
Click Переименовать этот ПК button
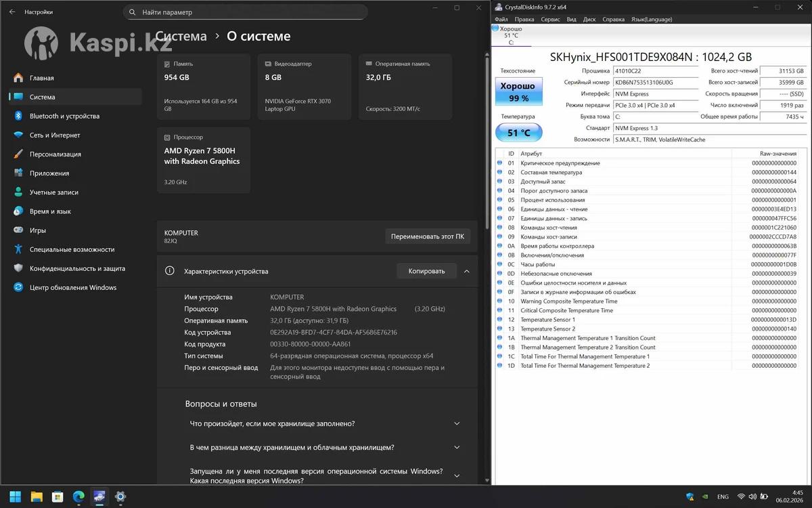tap(427, 236)
